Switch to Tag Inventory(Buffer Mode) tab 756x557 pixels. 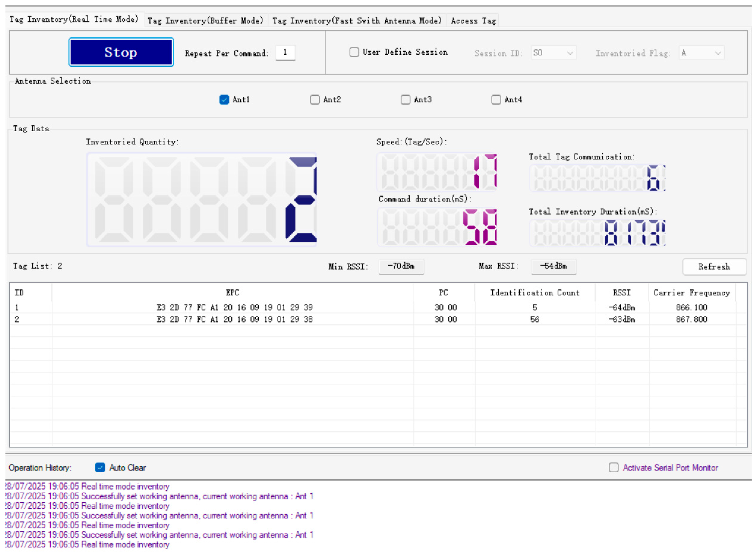pos(205,21)
